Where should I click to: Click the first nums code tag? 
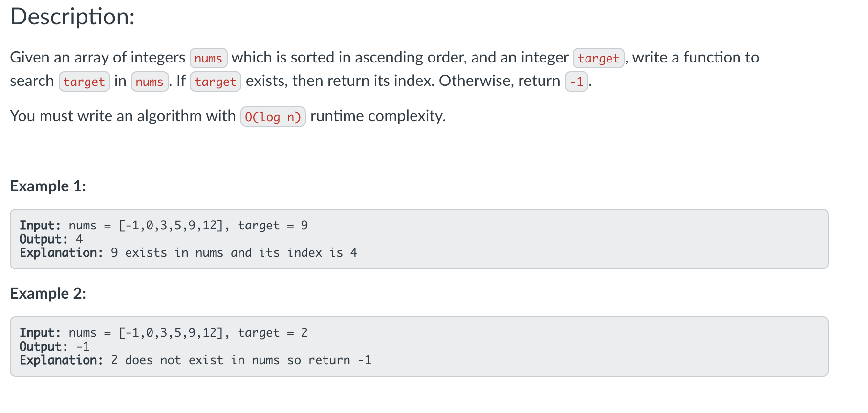point(208,58)
